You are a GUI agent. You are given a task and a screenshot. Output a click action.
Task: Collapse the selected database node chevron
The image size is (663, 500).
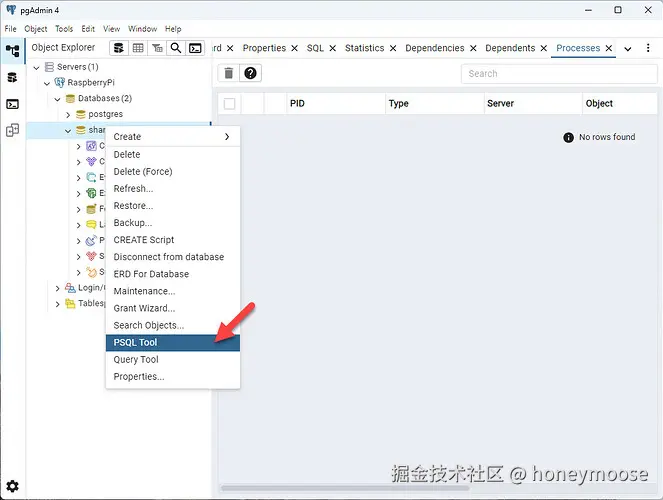pos(68,131)
